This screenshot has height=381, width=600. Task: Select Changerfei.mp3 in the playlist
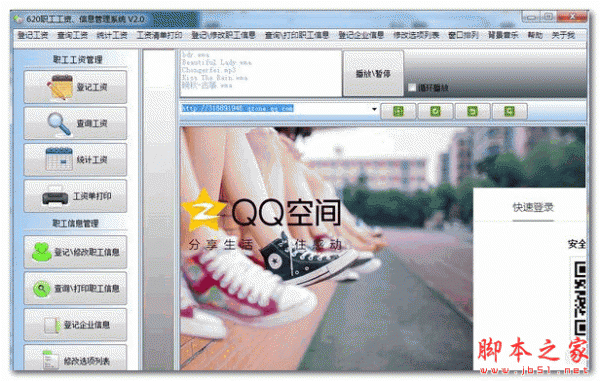coord(209,70)
